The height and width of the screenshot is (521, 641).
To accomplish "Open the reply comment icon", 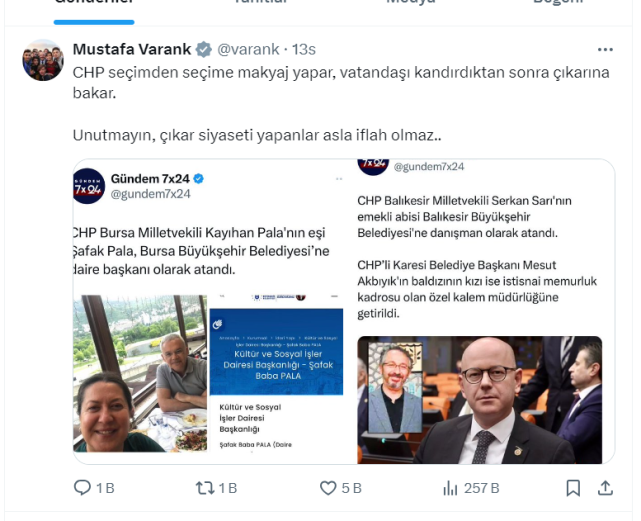I will pos(82,488).
